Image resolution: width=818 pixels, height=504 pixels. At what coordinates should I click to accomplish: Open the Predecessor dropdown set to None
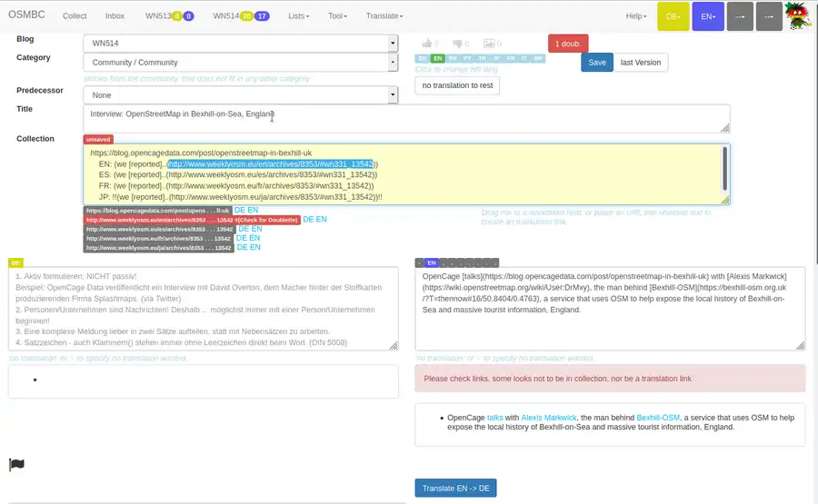tap(240, 95)
